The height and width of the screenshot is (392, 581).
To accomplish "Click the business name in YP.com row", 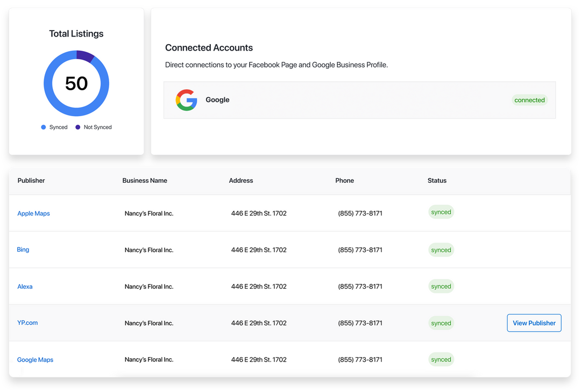I will click(149, 323).
